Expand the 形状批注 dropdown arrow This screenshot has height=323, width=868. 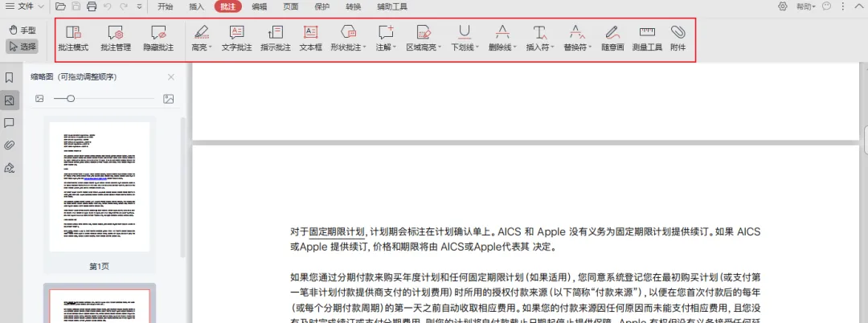click(365, 48)
